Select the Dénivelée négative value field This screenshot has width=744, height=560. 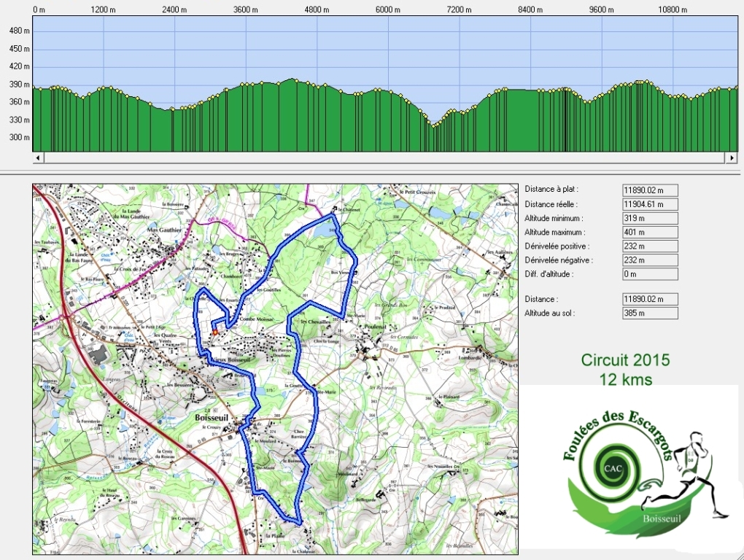650,260
